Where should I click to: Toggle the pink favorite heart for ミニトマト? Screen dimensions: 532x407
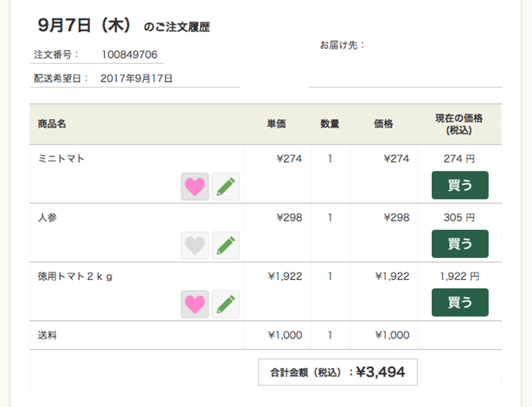coord(195,186)
